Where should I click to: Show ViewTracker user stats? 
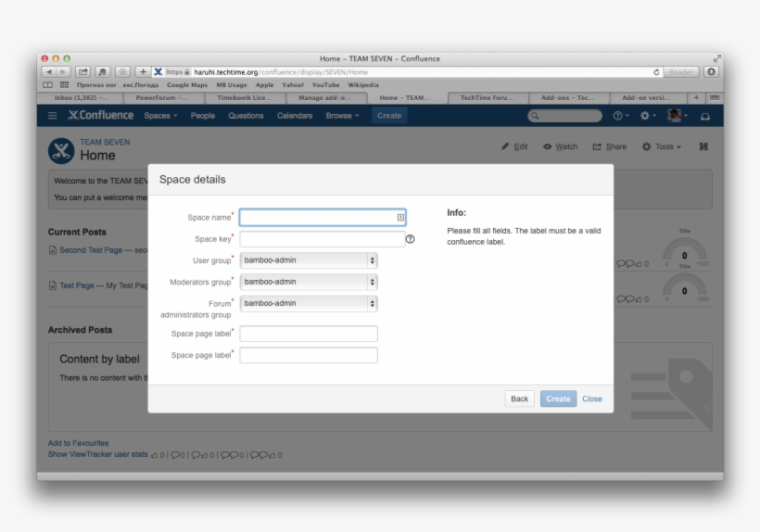98,454
